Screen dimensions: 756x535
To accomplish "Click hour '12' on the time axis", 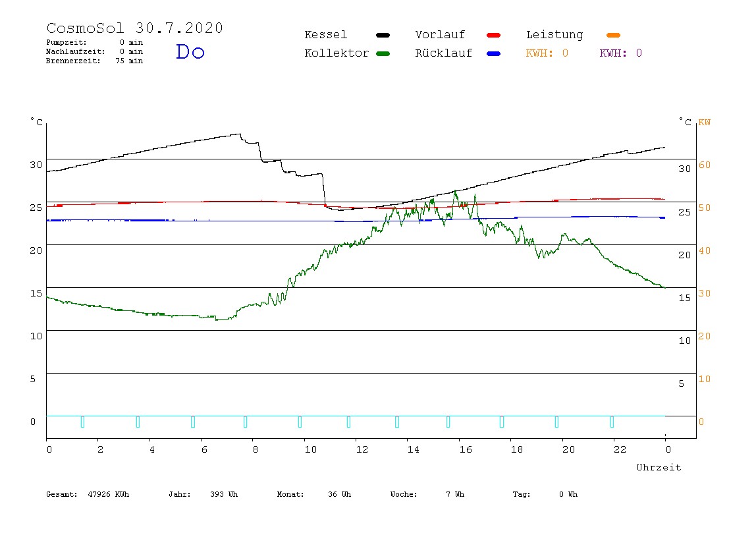I will point(362,449).
